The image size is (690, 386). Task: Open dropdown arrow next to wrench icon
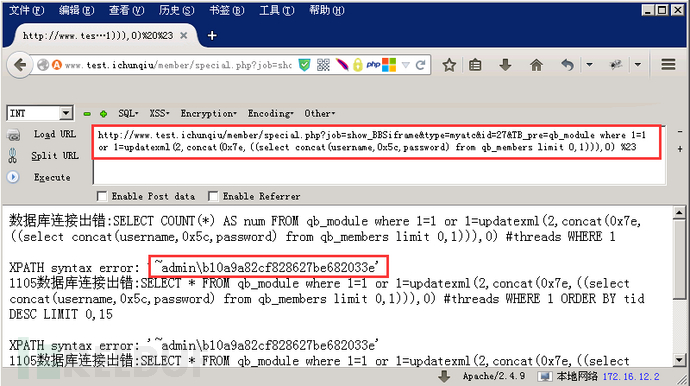point(638,65)
